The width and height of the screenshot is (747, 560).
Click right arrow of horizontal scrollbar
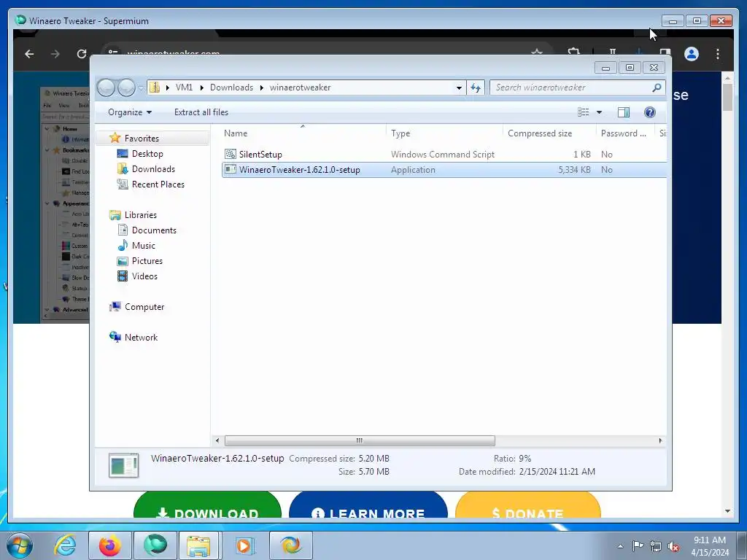[660, 440]
